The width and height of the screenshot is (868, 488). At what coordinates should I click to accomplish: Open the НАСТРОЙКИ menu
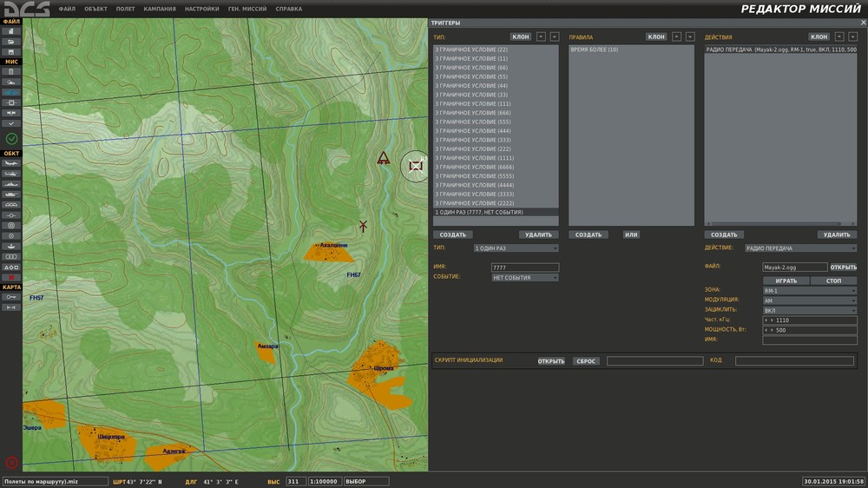(x=201, y=9)
